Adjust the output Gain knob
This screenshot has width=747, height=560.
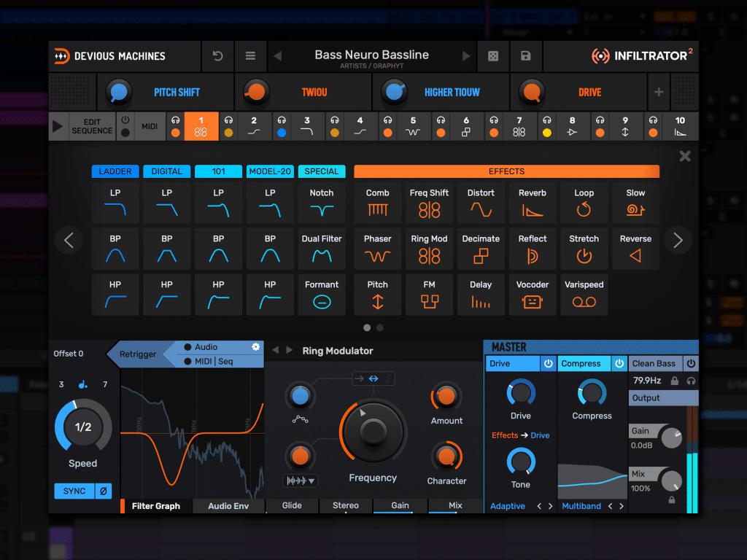pyautogui.click(x=672, y=438)
